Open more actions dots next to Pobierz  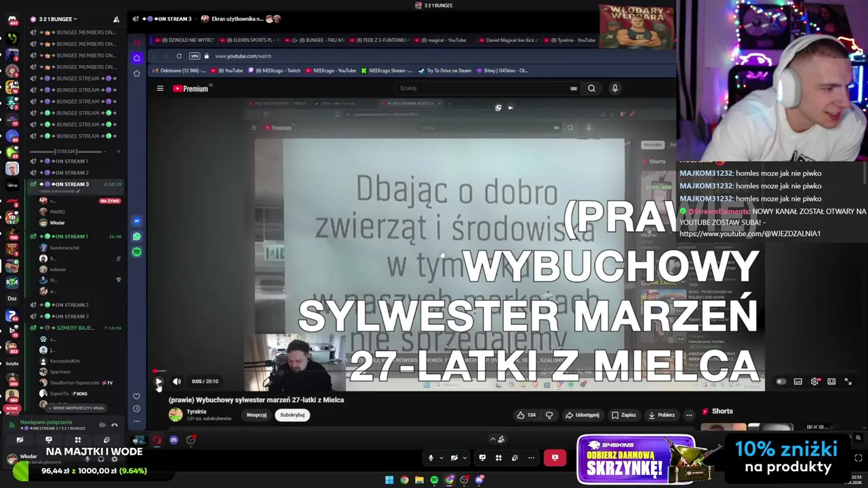(689, 415)
